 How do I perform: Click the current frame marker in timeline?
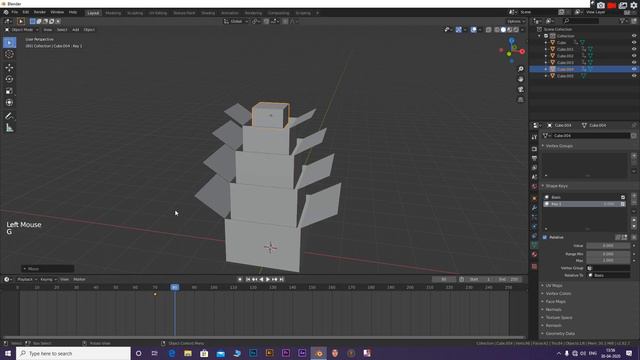[175, 287]
